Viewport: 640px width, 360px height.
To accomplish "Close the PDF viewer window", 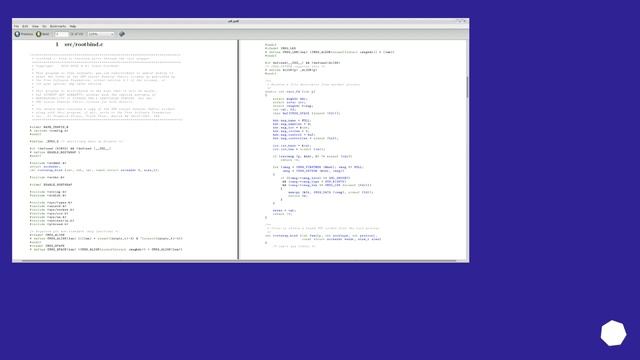I will (x=465, y=21).
